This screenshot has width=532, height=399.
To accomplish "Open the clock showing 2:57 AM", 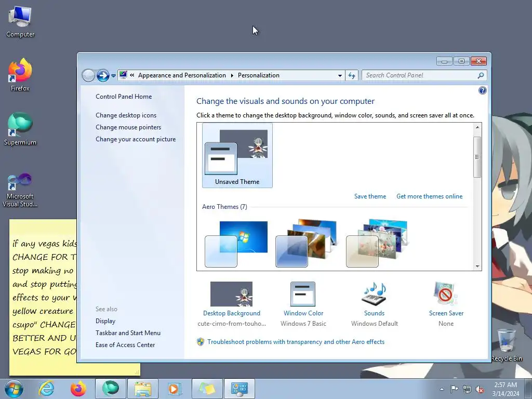I will pyautogui.click(x=506, y=385).
